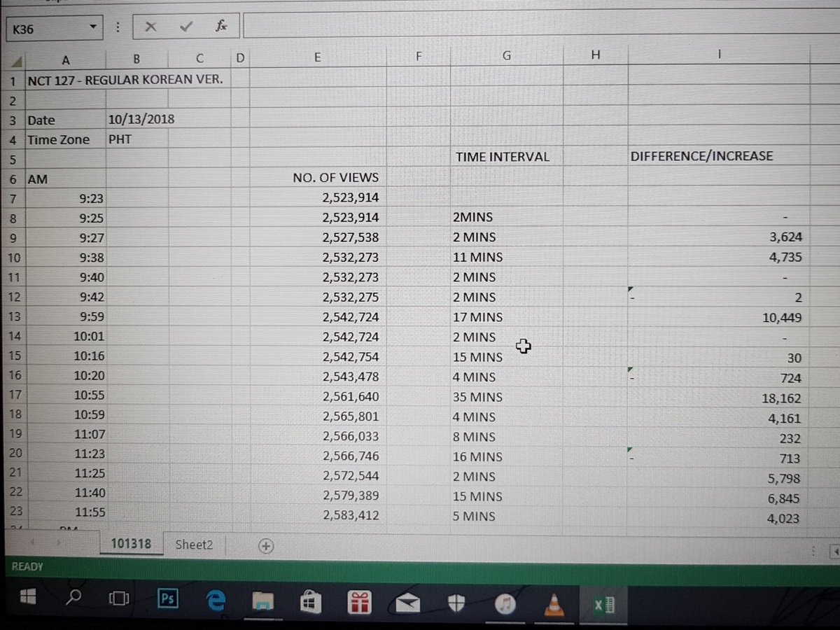Switch to the Sheet2 tab

tap(194, 545)
